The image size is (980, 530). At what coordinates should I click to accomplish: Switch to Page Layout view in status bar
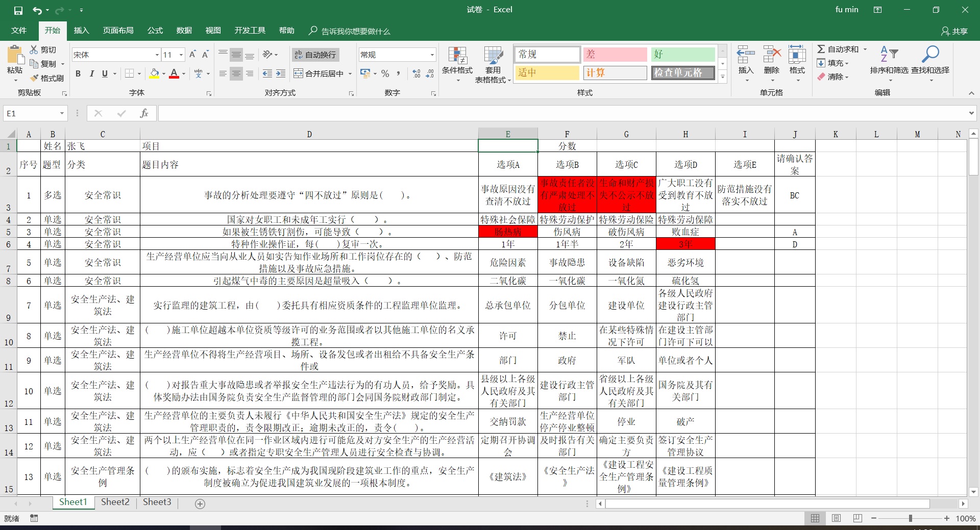click(836, 518)
